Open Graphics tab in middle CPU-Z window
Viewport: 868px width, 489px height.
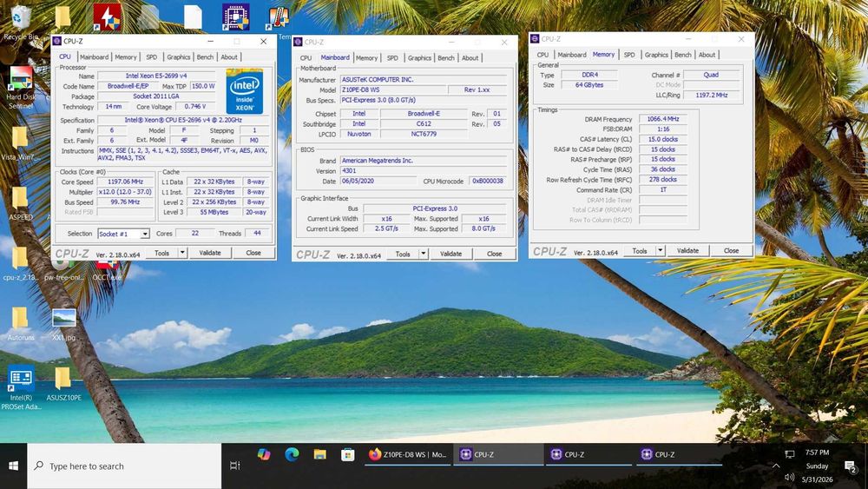coord(419,58)
